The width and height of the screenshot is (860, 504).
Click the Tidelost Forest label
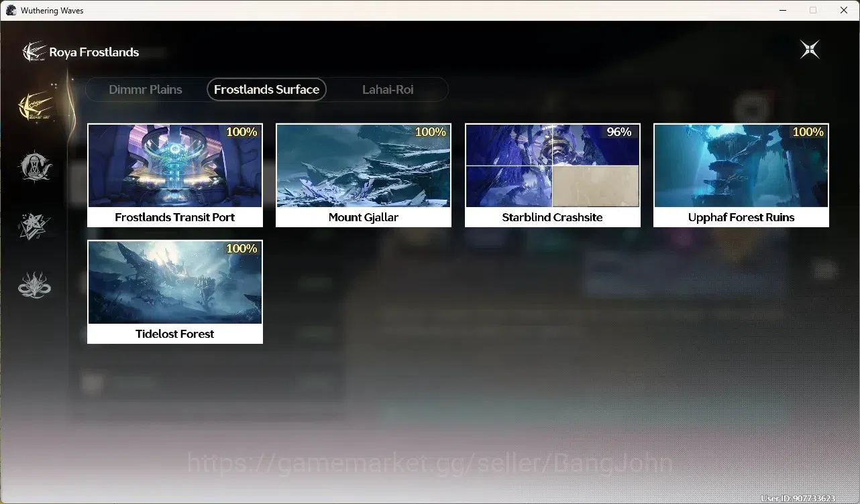[175, 334]
